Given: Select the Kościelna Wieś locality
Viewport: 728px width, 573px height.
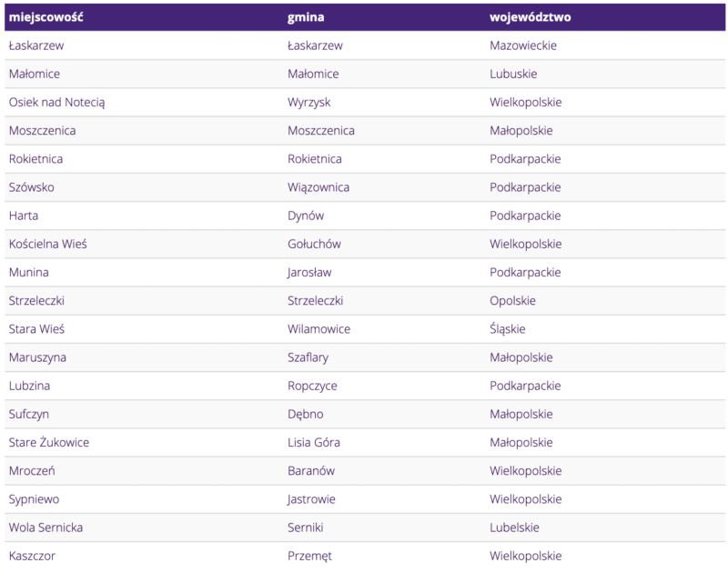Looking at the screenshot, I should [x=47, y=244].
